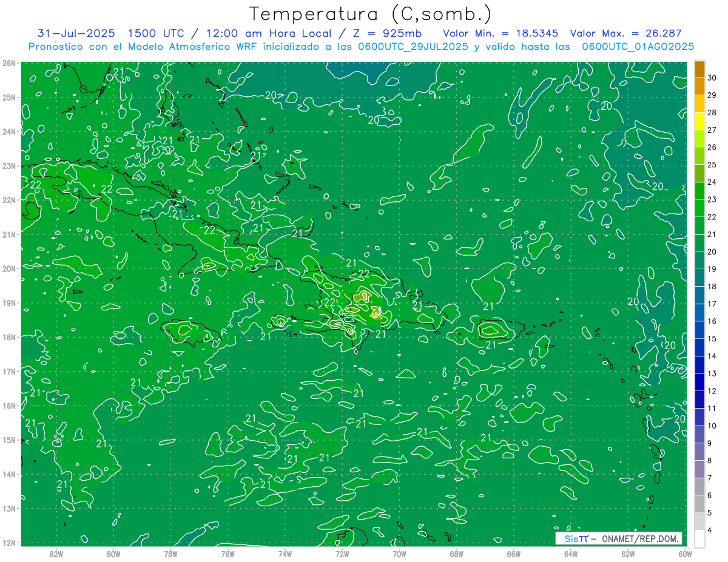728x562 pixels.
Task: Click the '68W' longitude axis label
Action: coord(456,554)
